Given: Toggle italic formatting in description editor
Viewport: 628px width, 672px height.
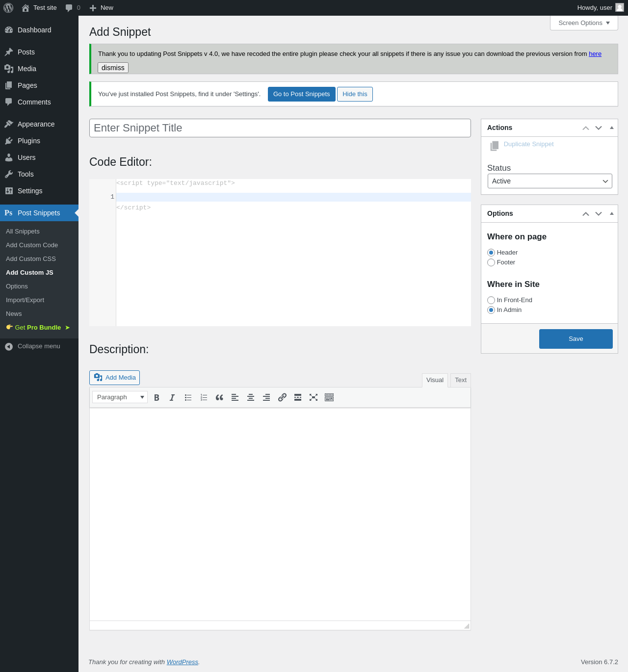Looking at the screenshot, I should [172, 397].
